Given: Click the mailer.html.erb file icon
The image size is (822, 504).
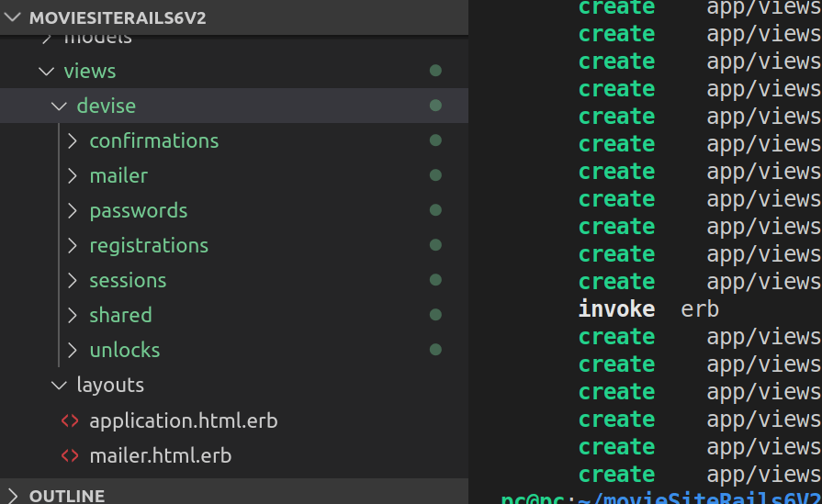Looking at the screenshot, I should (x=70, y=455).
